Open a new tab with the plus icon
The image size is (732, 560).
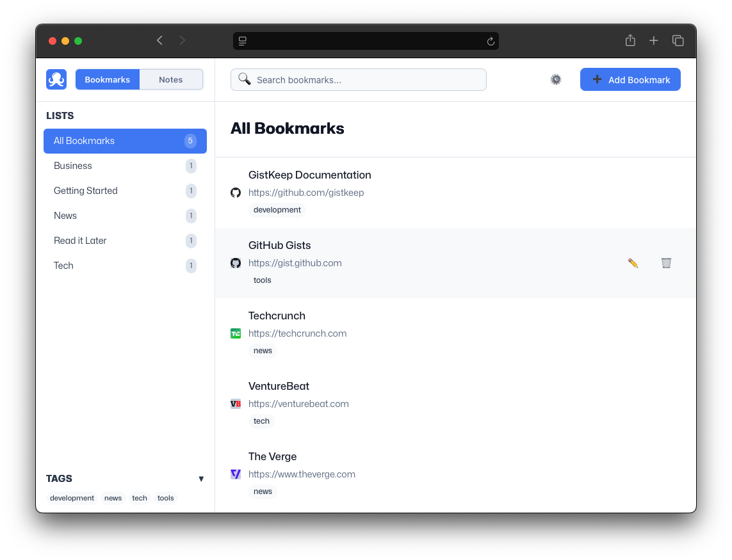tap(654, 40)
